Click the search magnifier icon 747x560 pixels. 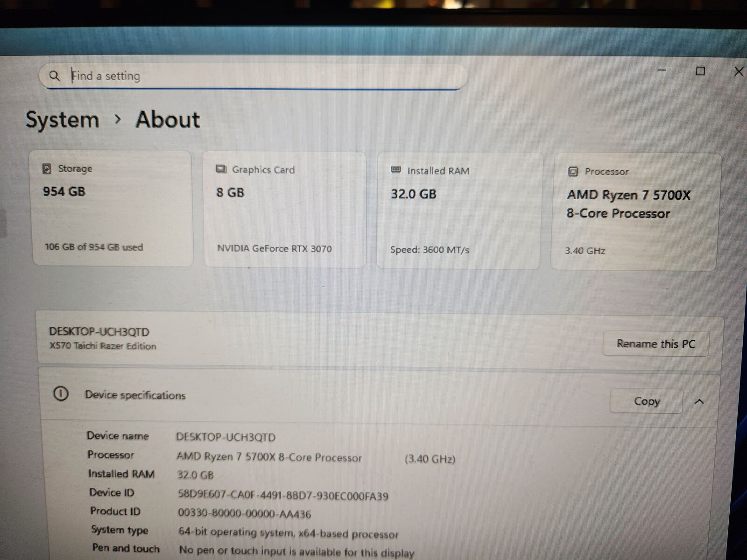click(54, 76)
